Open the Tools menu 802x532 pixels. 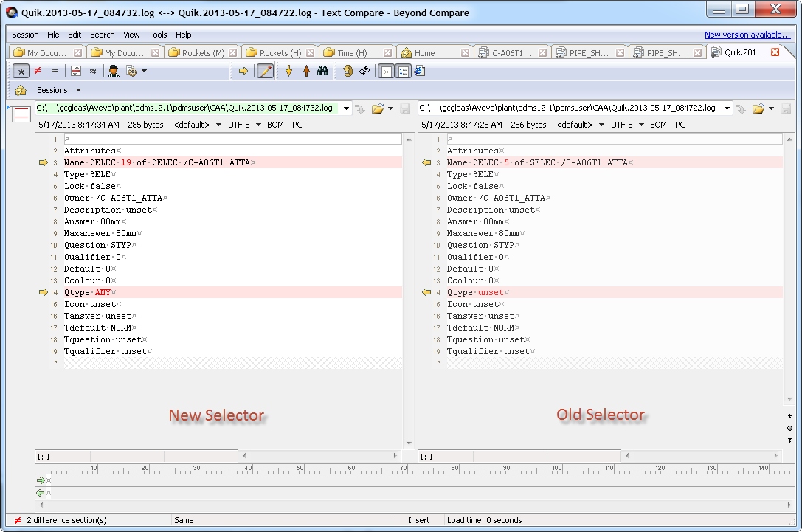158,35
